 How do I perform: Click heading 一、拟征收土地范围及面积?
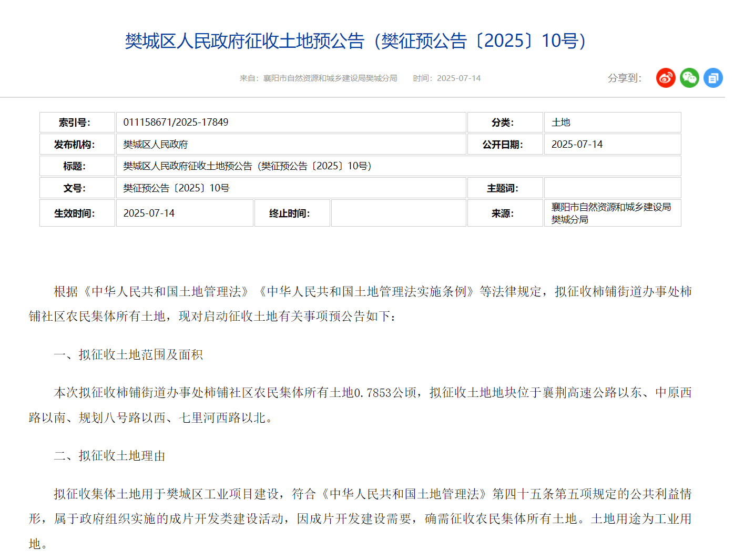tap(128, 354)
